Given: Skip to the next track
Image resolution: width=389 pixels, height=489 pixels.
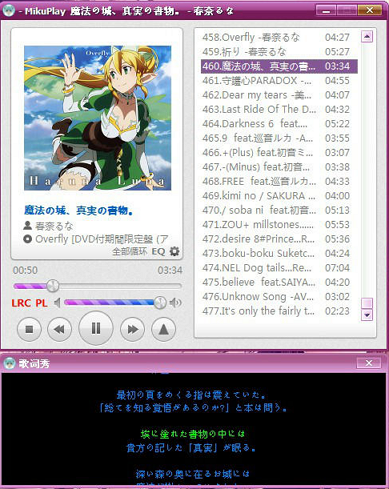Looking at the screenshot, I should 132,329.
